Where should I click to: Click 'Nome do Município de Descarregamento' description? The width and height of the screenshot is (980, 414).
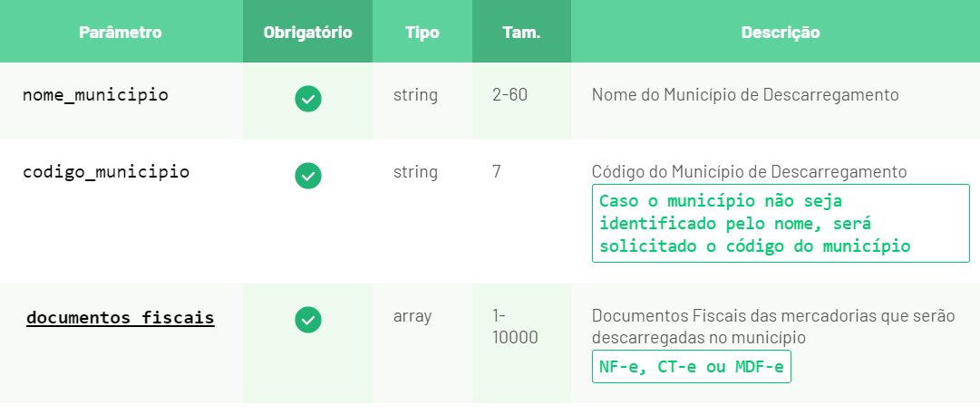click(745, 95)
